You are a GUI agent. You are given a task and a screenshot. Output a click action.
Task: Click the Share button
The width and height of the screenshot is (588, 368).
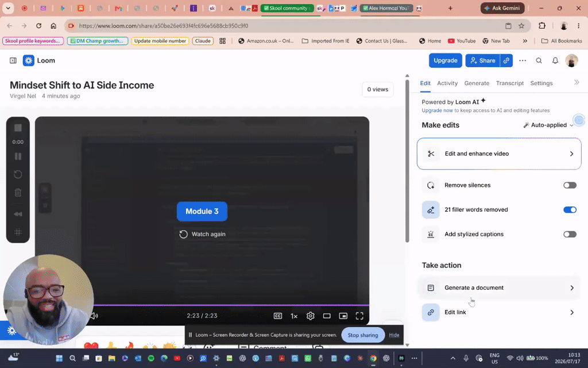[x=482, y=60]
